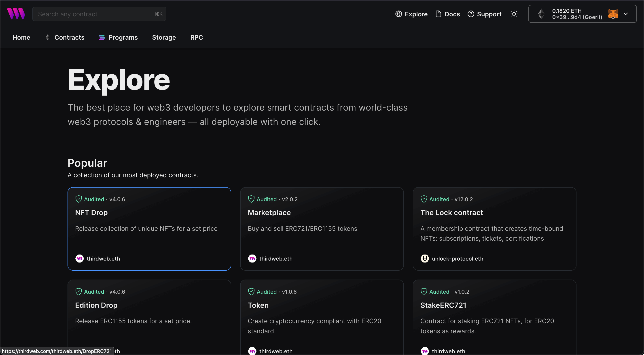Click the search input field
Viewport: 644px width, 355px height.
[x=100, y=14]
